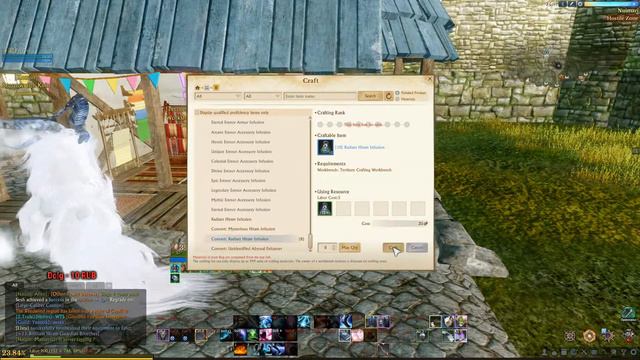The image size is (640, 360).
Task: Toggle display qualified proficiency items only checkbox
Action: tap(197, 113)
